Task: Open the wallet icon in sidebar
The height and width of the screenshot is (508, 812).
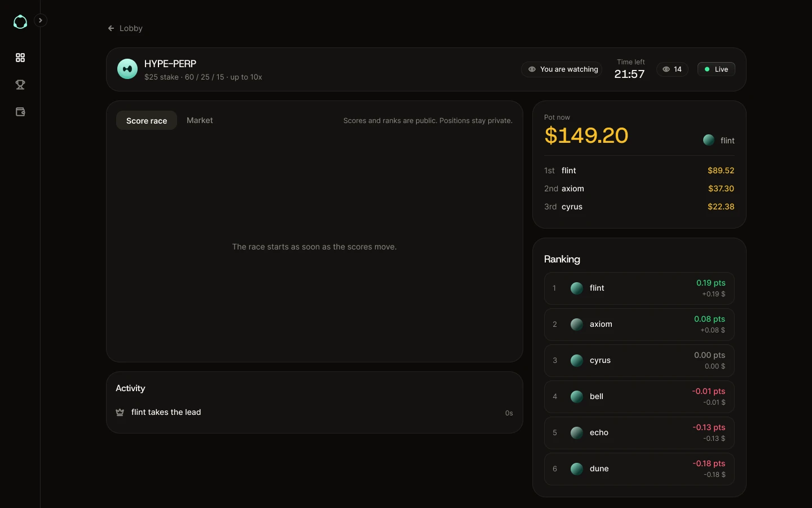Action: tap(20, 112)
